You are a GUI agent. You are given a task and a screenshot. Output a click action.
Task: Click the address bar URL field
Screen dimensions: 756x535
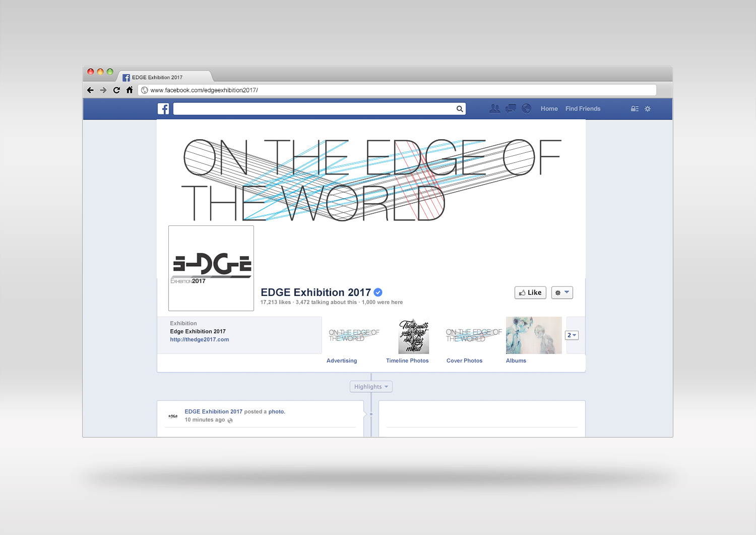pyautogui.click(x=397, y=90)
